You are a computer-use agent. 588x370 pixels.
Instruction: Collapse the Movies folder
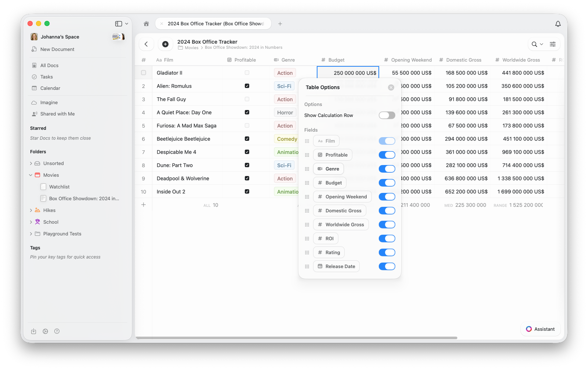coord(31,175)
